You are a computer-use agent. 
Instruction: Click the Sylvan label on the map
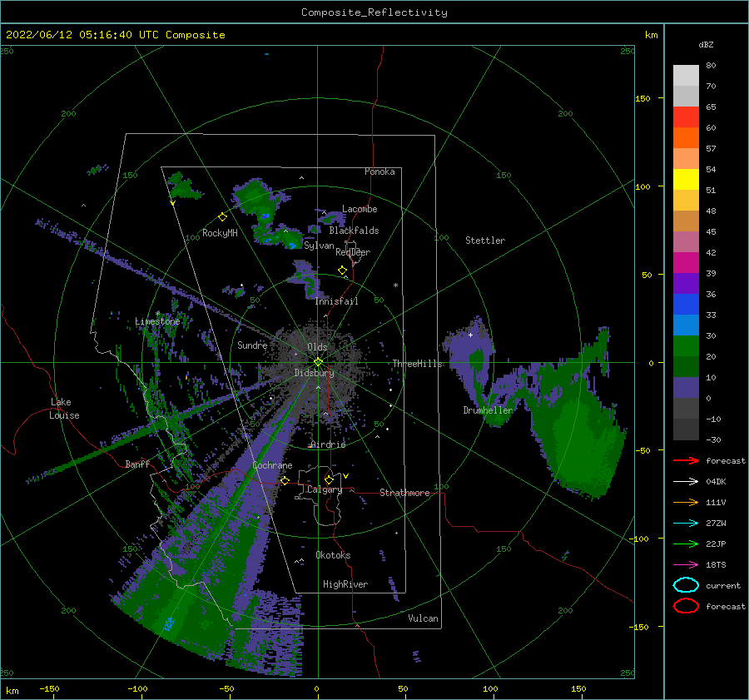(x=319, y=246)
